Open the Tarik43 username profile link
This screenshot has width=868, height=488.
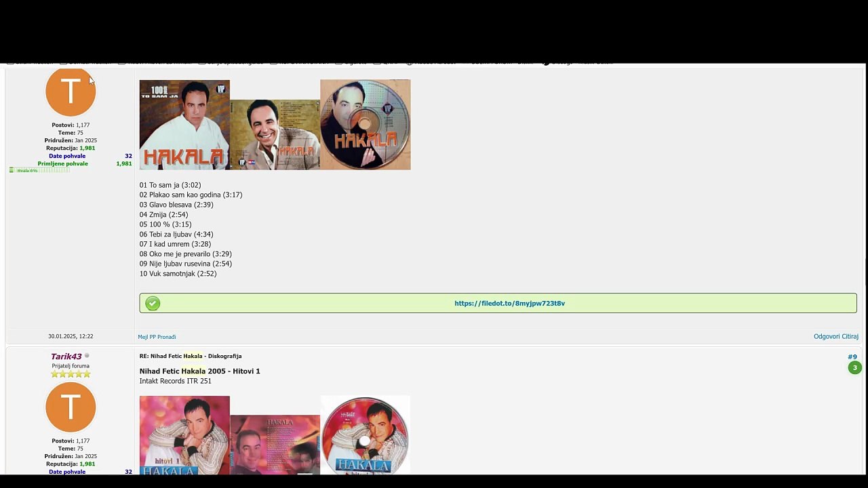(x=66, y=357)
